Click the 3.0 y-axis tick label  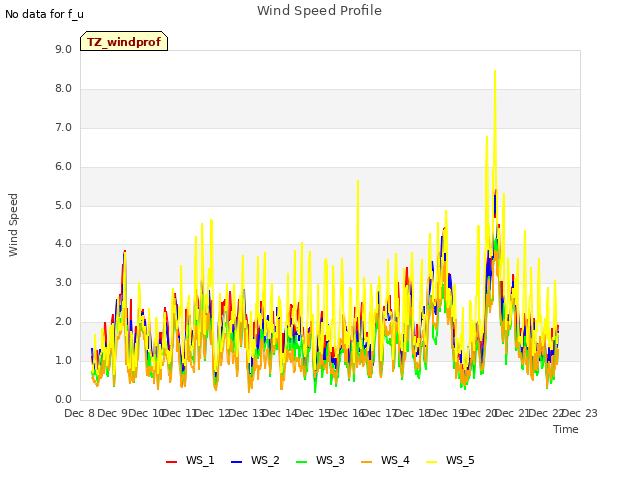point(63,282)
